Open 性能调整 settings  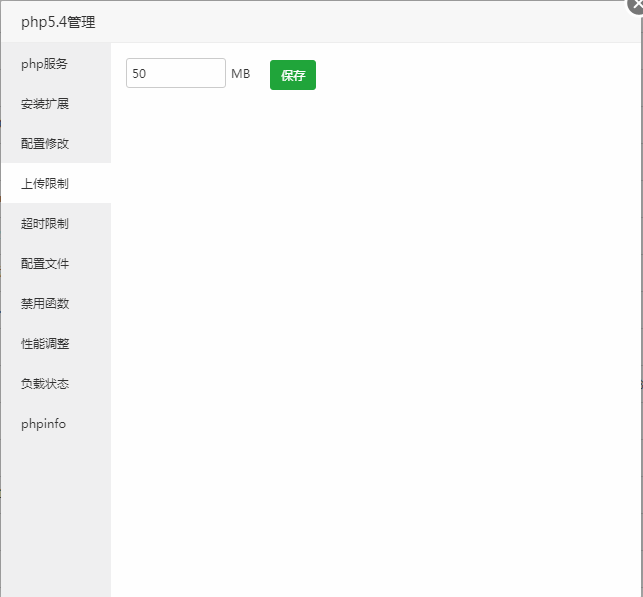pyautogui.click(x=56, y=344)
